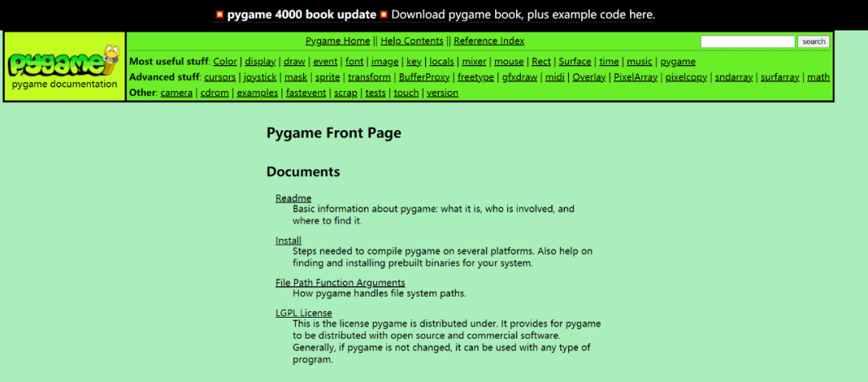
Task: Open the pygame link in Most useful stuff
Action: point(678,61)
